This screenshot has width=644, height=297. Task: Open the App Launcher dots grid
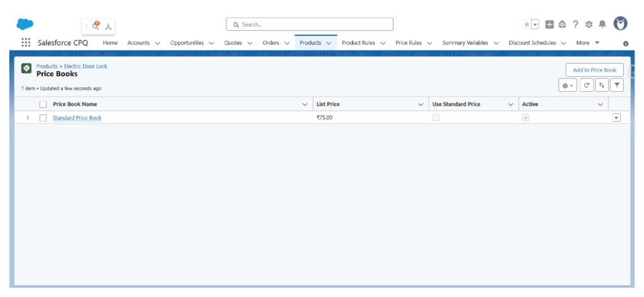(25, 43)
